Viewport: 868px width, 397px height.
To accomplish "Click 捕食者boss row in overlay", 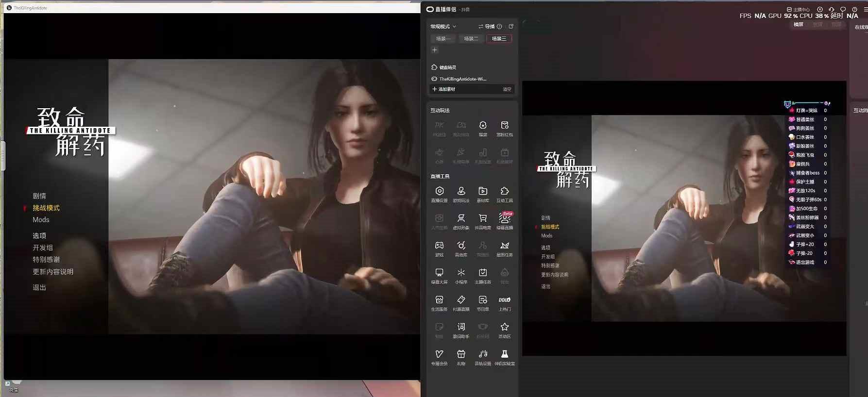I will pyautogui.click(x=808, y=173).
